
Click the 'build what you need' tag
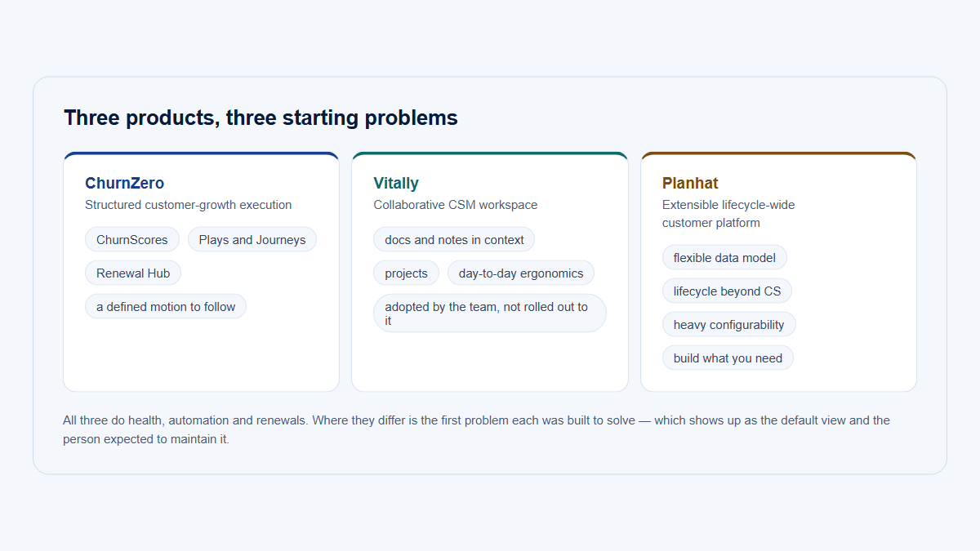pos(728,358)
